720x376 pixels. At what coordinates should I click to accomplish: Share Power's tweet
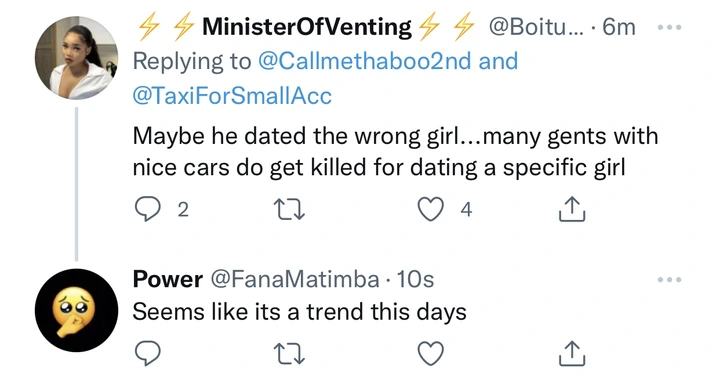(572, 353)
